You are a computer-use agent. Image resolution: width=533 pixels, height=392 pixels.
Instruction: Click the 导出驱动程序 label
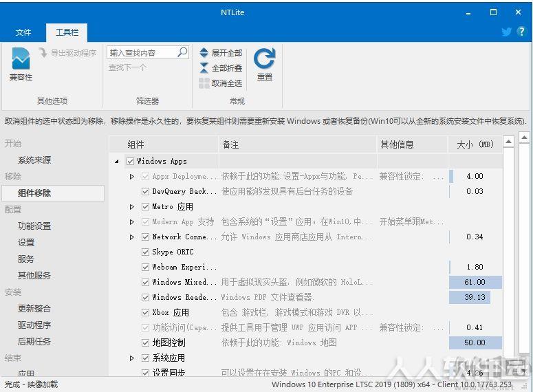coord(74,53)
